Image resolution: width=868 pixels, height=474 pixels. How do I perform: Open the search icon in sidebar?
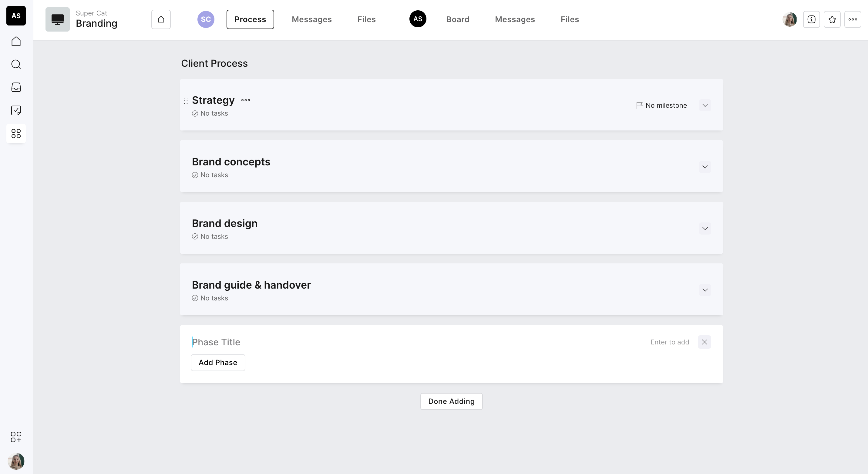(x=16, y=64)
